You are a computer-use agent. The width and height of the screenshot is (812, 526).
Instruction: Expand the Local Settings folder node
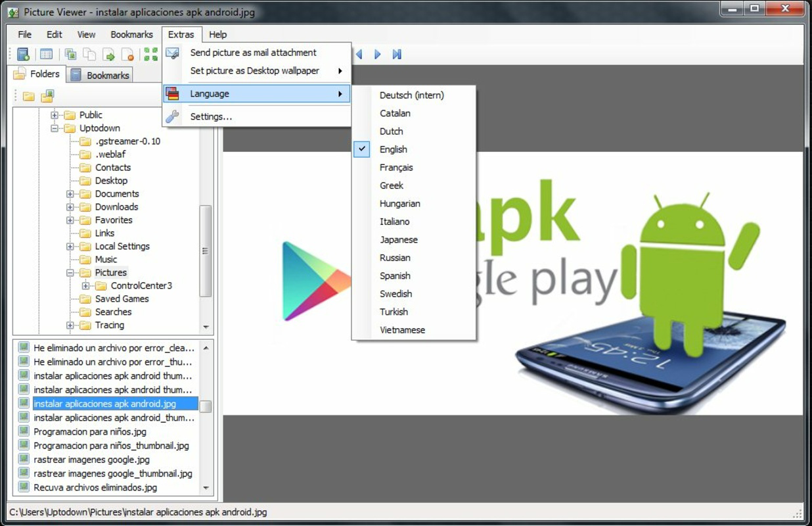pyautogui.click(x=70, y=247)
